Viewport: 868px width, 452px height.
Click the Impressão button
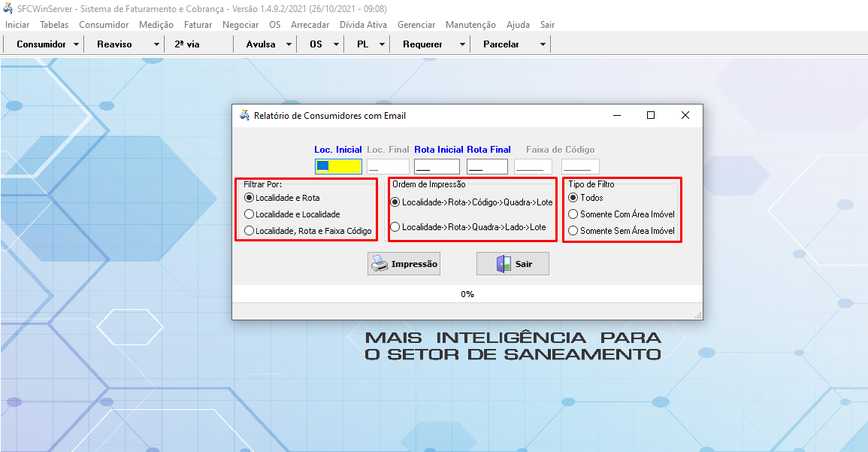pyautogui.click(x=404, y=263)
